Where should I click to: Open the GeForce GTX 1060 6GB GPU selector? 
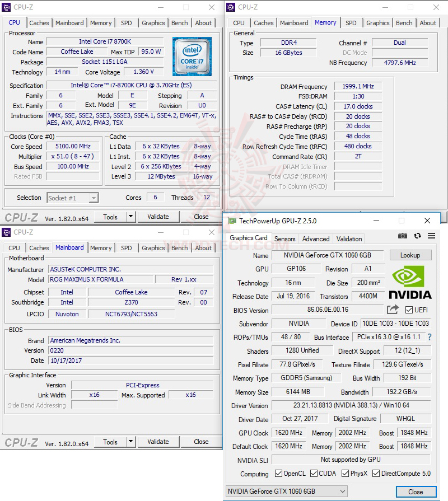pos(287,491)
